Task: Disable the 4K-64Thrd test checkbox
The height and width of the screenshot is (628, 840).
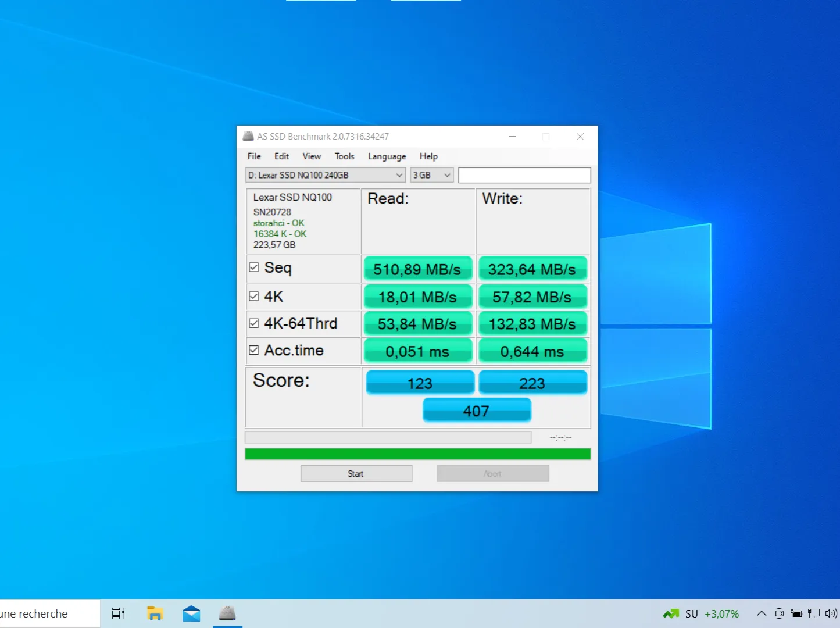Action: coord(254,323)
